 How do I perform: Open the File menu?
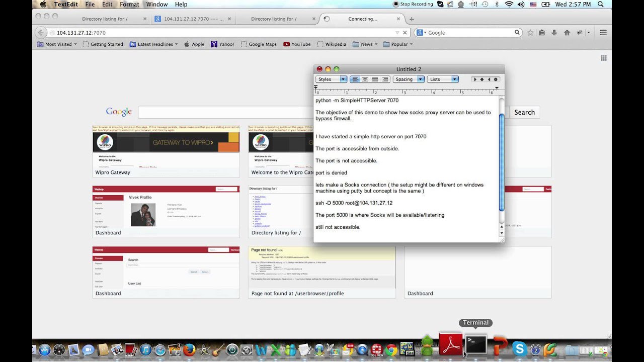pyautogui.click(x=90, y=4)
